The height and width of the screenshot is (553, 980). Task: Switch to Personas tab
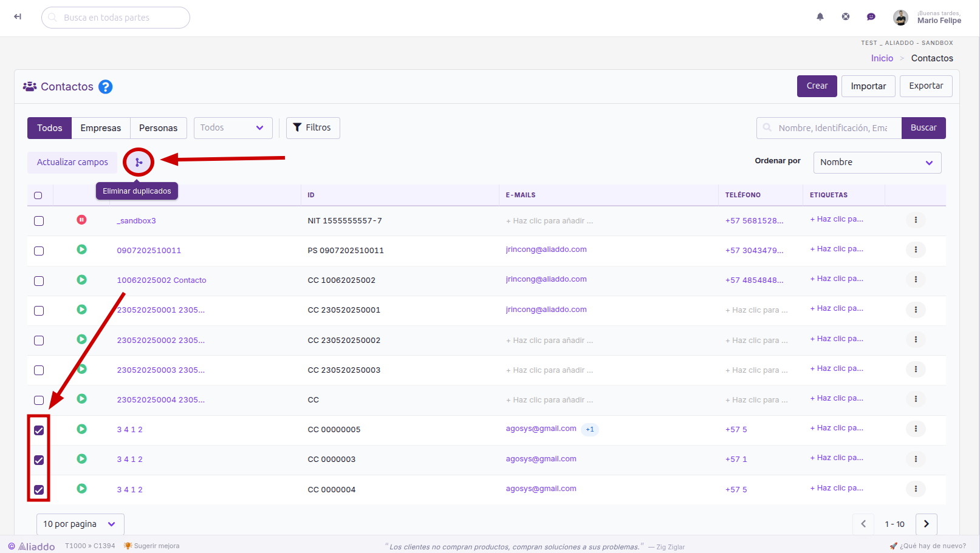click(159, 128)
